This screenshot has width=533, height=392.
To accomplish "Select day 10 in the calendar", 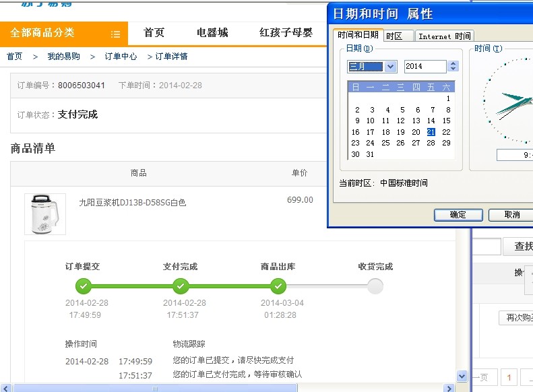I will [x=370, y=121].
